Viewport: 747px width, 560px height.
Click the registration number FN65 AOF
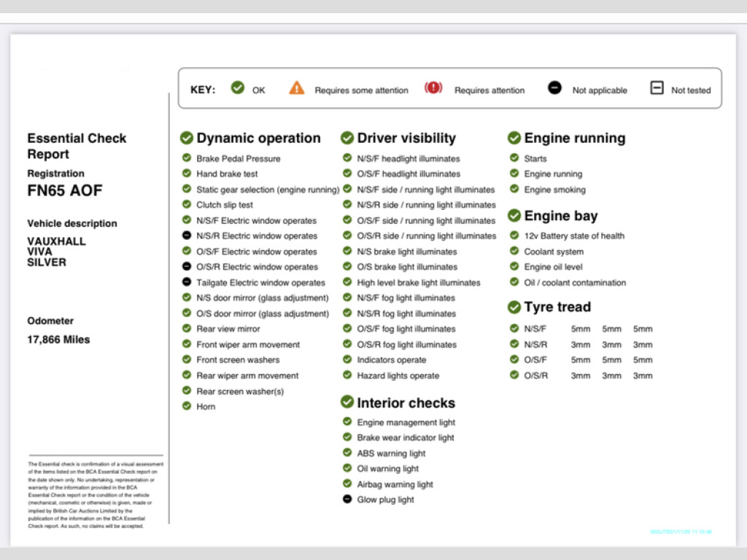(x=65, y=191)
